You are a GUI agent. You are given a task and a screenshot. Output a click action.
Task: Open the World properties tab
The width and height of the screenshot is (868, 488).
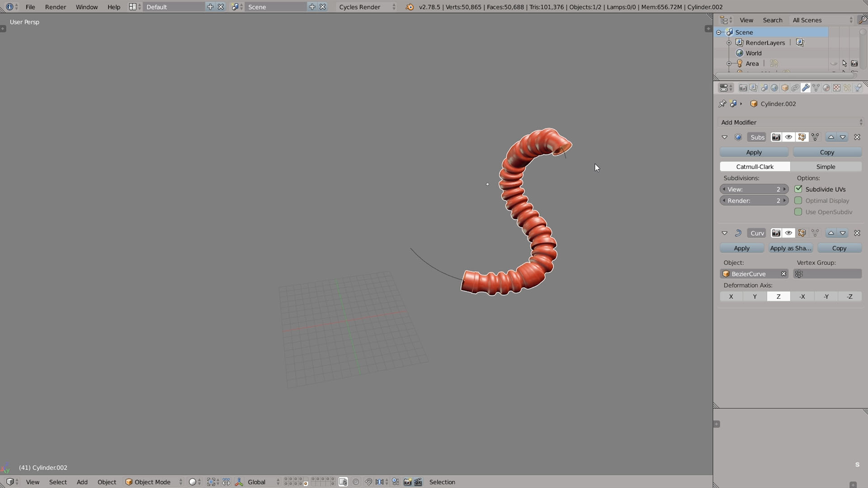[774, 88]
